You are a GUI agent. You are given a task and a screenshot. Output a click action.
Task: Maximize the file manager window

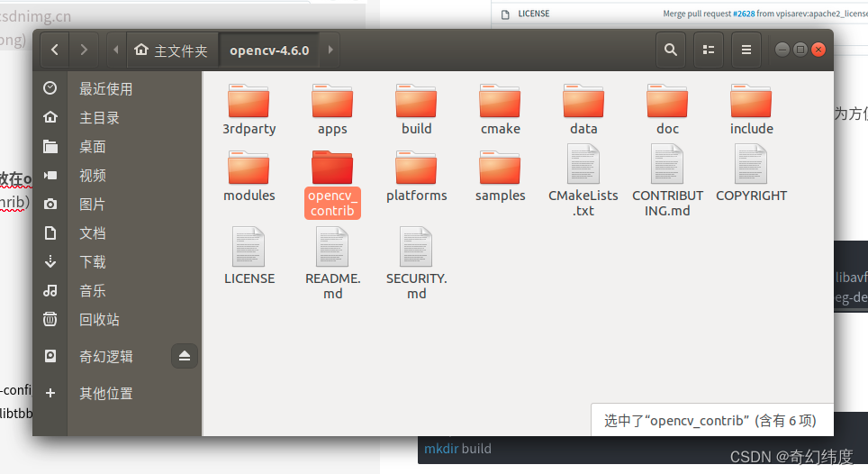pos(800,50)
